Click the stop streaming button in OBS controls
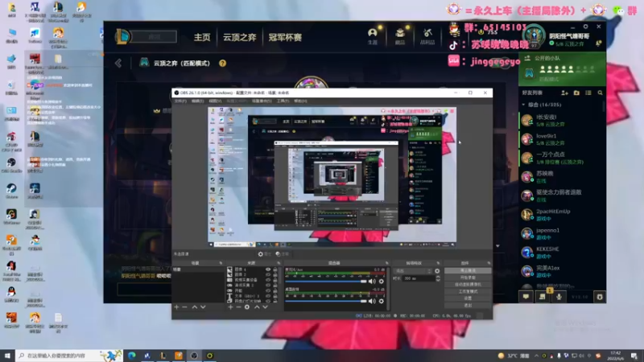This screenshot has width=644, height=362. point(468,270)
